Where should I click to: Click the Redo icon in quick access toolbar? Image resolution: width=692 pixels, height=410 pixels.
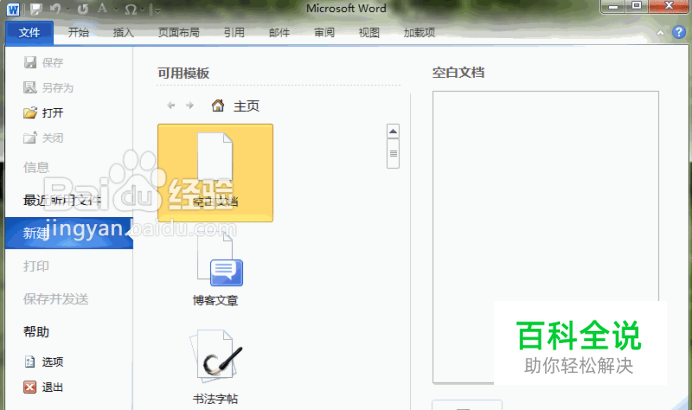83,9
